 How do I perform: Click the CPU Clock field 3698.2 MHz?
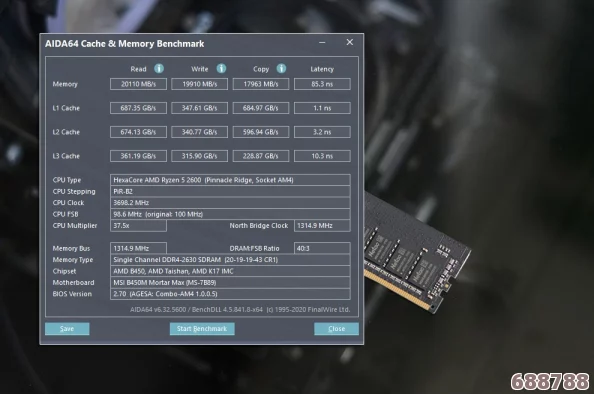[230, 203]
